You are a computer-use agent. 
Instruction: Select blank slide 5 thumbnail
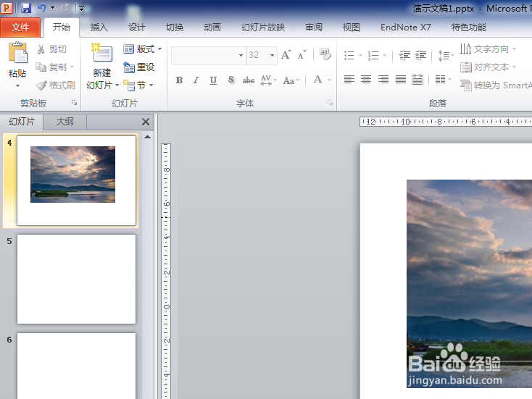click(x=76, y=279)
